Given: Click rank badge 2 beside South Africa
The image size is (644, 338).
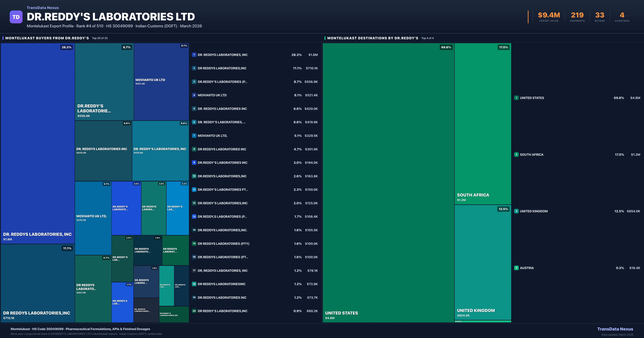Looking at the screenshot, I should click(516, 155).
